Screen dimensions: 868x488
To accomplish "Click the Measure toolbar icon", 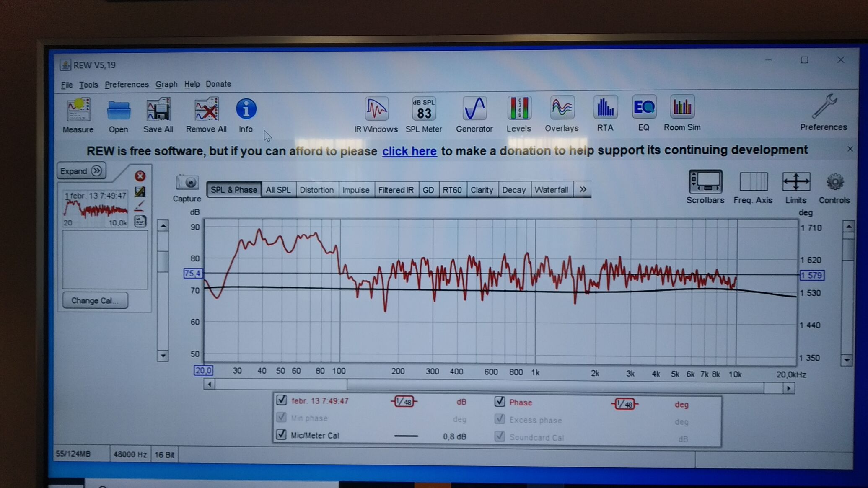I will tap(78, 110).
